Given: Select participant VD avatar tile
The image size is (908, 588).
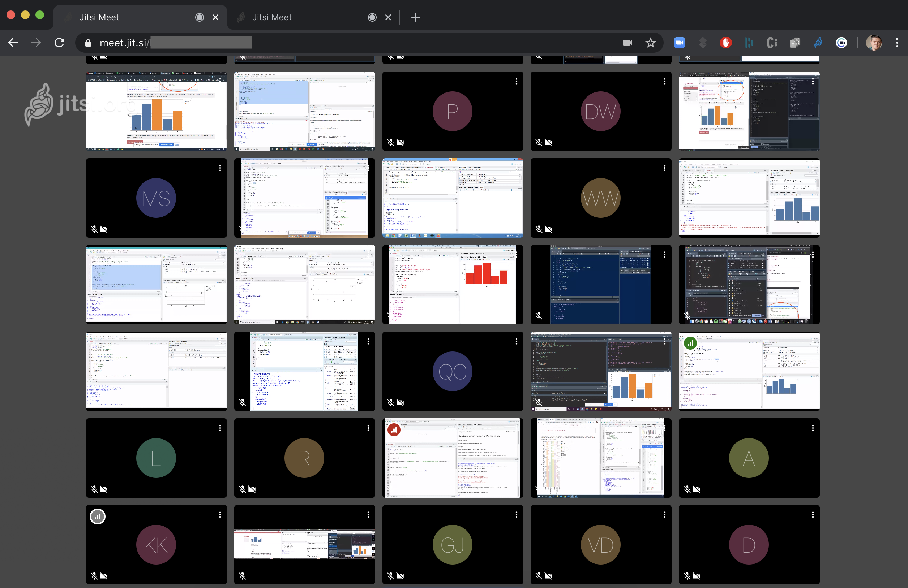Looking at the screenshot, I should coord(601,545).
